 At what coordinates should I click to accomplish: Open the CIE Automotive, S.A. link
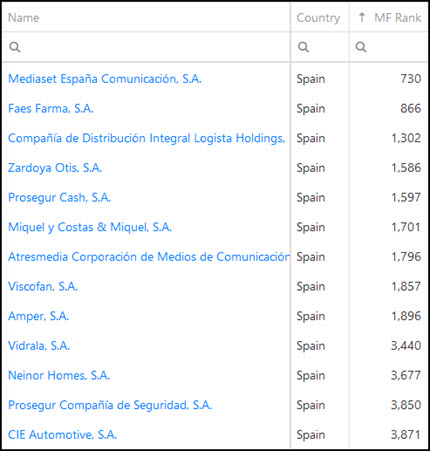[62, 435]
